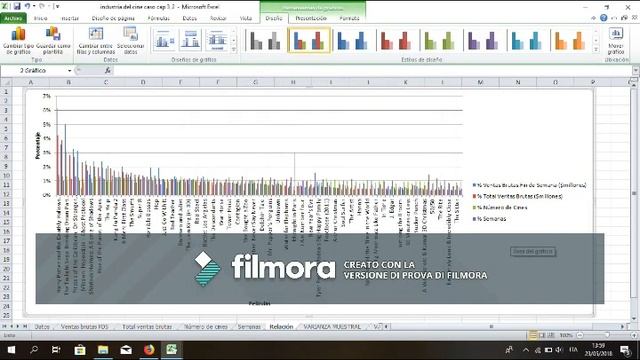Open the Datos sheet tab
Image resolution: width=640 pixels, height=360 pixels.
42,327
